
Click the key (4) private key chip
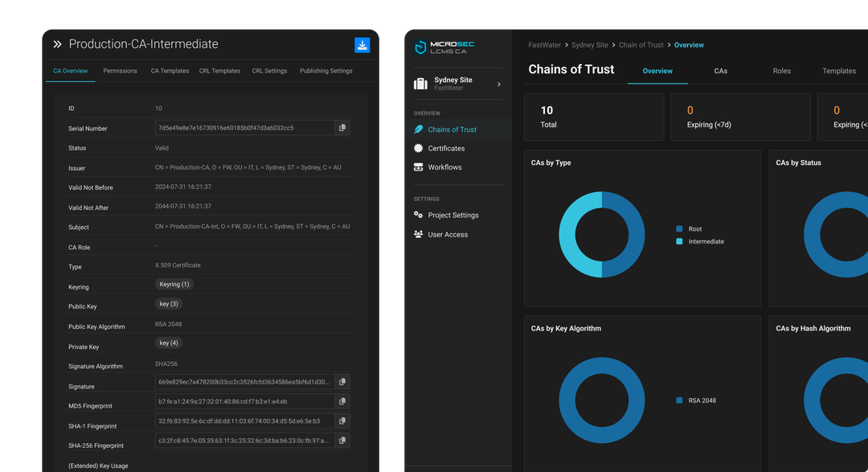(169, 343)
